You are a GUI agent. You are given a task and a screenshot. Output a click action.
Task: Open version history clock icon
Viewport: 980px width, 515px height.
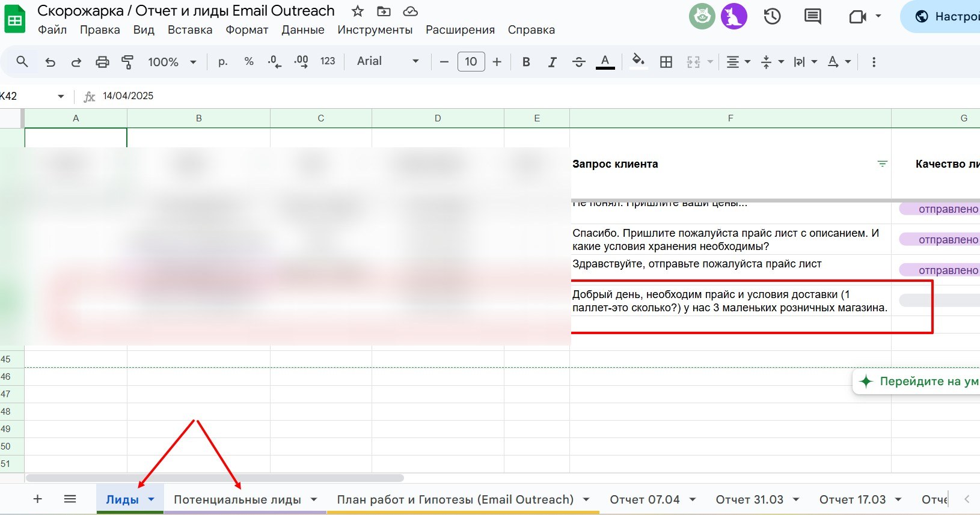click(x=772, y=16)
